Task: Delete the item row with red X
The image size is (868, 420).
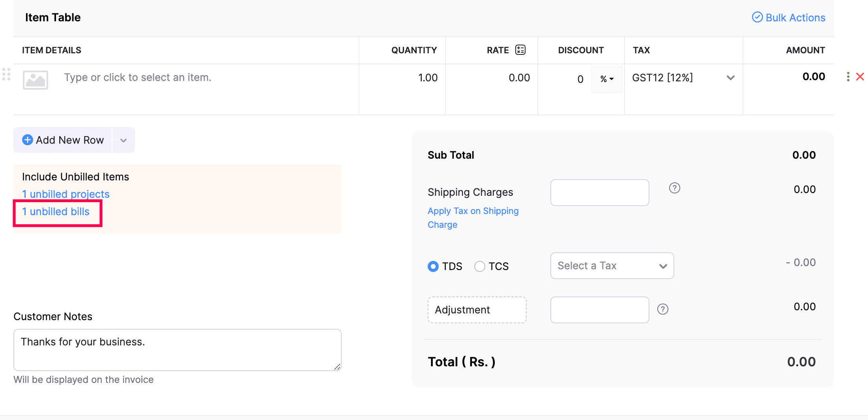Action: pos(860,77)
